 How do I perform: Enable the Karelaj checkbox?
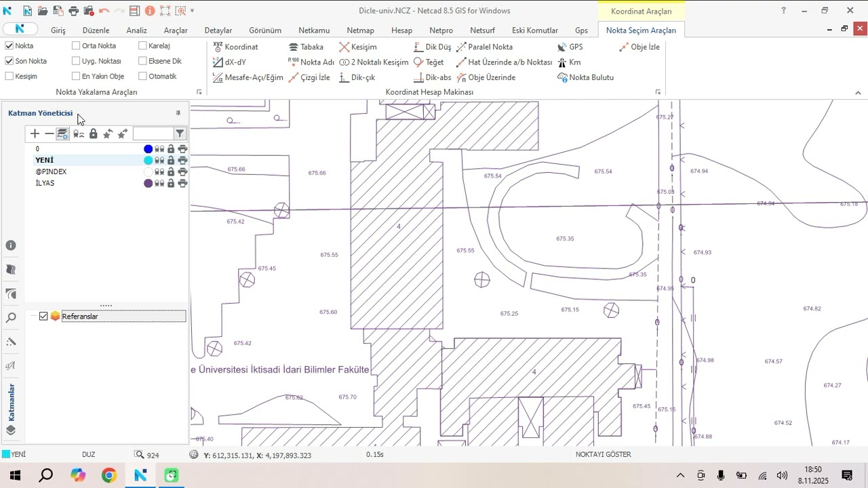click(142, 46)
